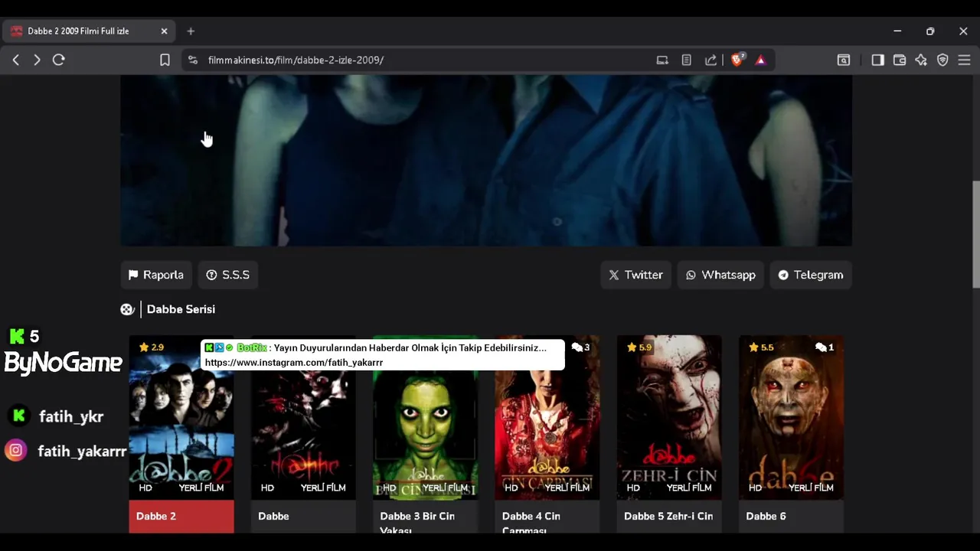Click the install/cast screen icon in address bar
The width and height of the screenshot is (980, 551).
[x=662, y=60]
